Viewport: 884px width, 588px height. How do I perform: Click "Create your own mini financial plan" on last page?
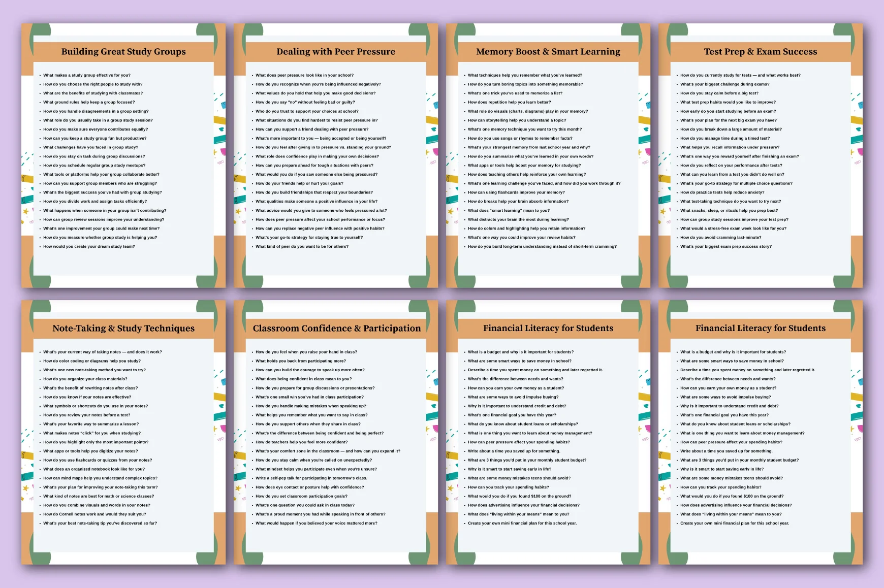point(735,524)
